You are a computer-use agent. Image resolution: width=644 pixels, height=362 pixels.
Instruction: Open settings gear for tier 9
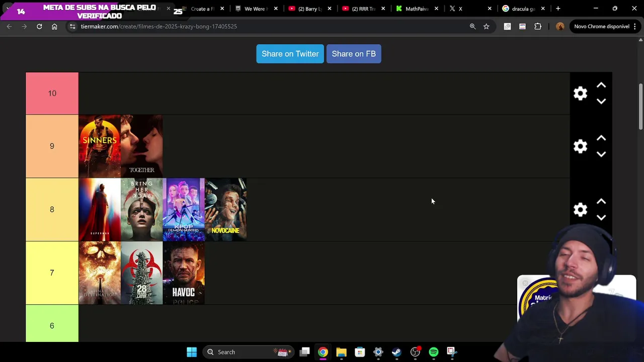click(x=580, y=146)
